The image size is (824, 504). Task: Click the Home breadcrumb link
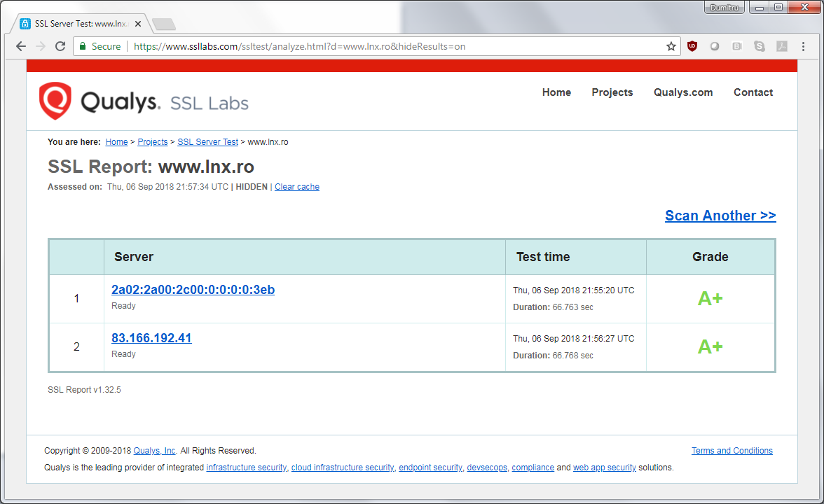coord(116,141)
